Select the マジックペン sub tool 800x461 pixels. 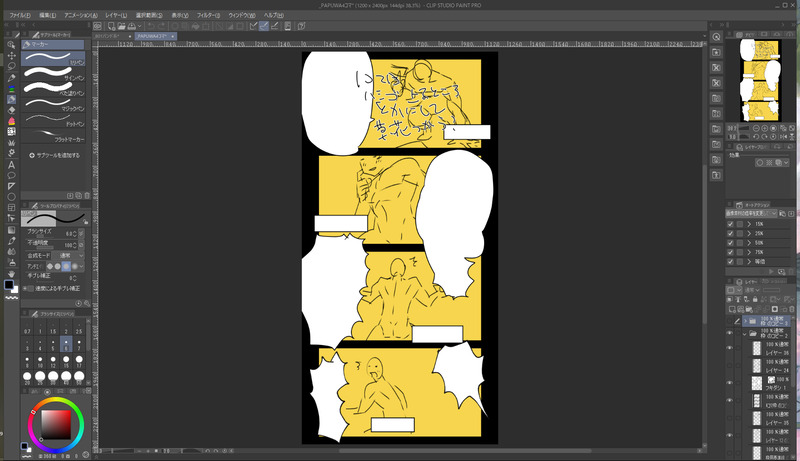[53, 105]
